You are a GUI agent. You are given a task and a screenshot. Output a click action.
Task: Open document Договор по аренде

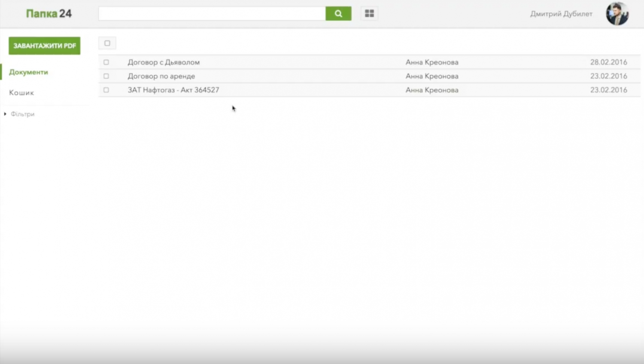click(161, 76)
